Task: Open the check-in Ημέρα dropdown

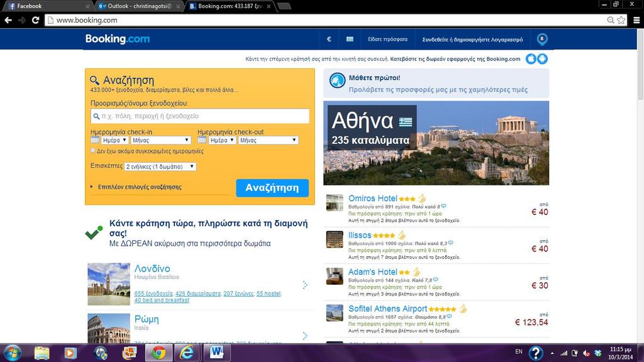Action: (114, 140)
